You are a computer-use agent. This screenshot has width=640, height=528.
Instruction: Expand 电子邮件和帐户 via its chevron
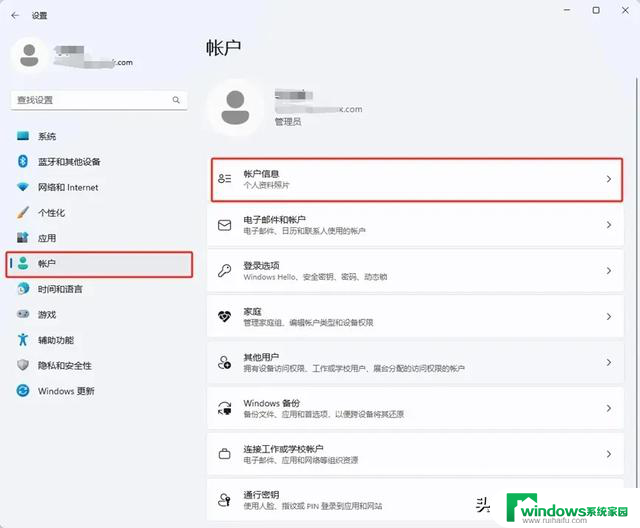pyautogui.click(x=609, y=225)
